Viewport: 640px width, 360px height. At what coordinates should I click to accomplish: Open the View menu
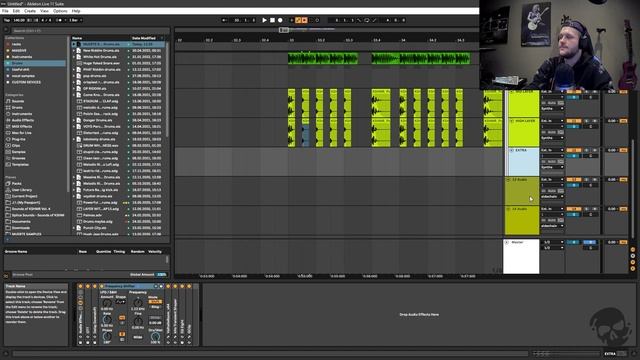coord(44,11)
